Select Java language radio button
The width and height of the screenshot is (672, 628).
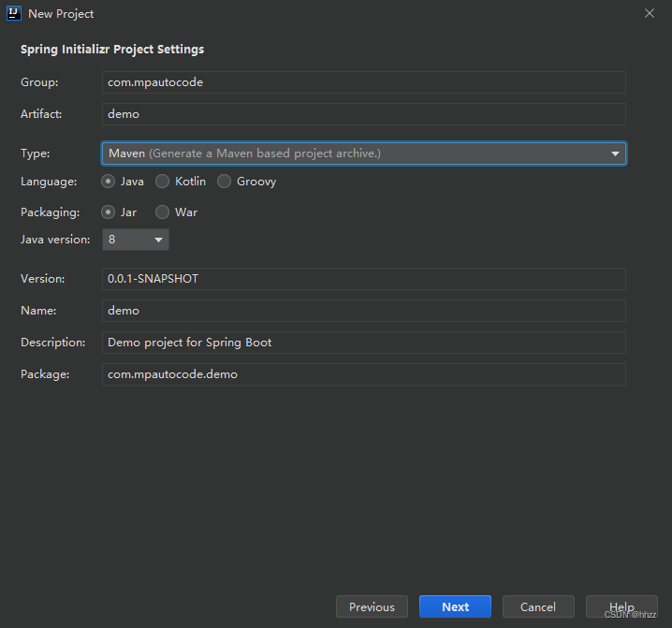pos(108,182)
